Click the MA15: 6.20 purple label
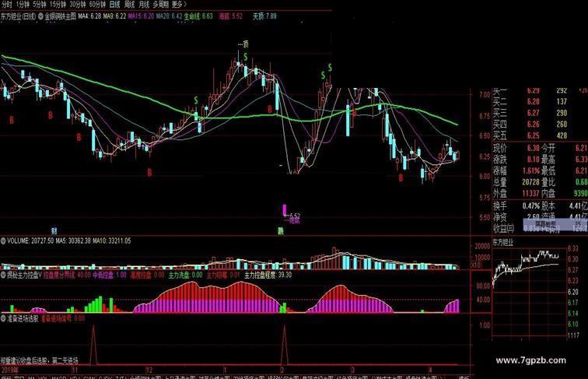588x379 pixels. coord(141,16)
